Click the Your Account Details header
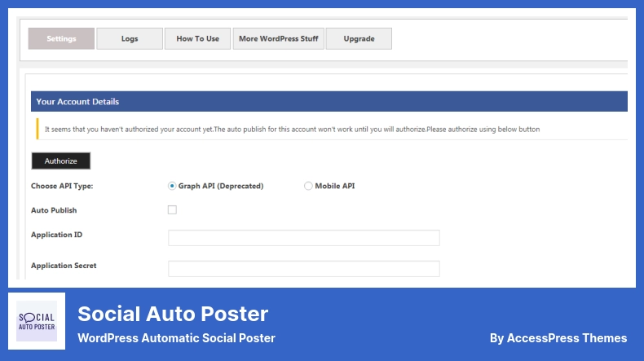The height and width of the screenshot is (361, 644). pyautogui.click(x=329, y=101)
